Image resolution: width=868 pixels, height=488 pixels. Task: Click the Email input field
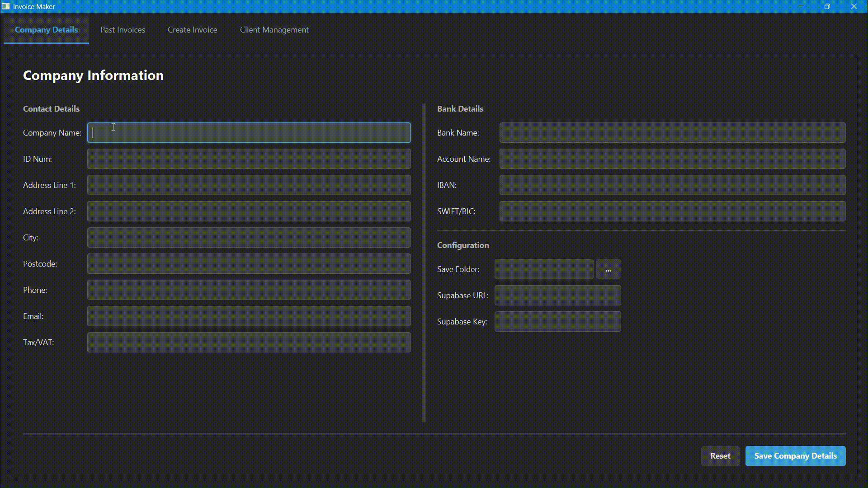coord(249,316)
